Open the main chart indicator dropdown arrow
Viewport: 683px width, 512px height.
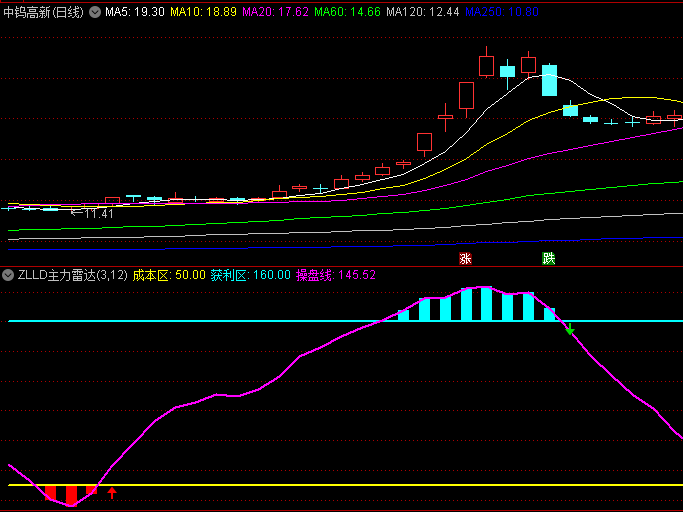(x=95, y=12)
